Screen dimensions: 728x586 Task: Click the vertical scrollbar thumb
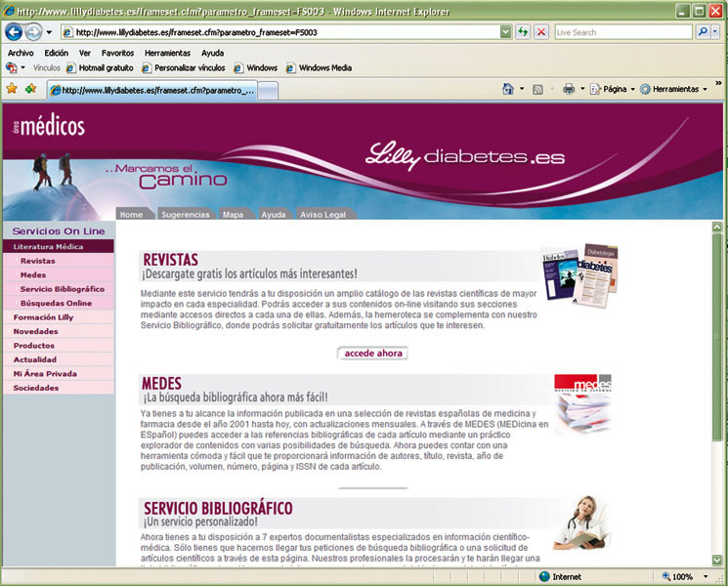click(717, 337)
